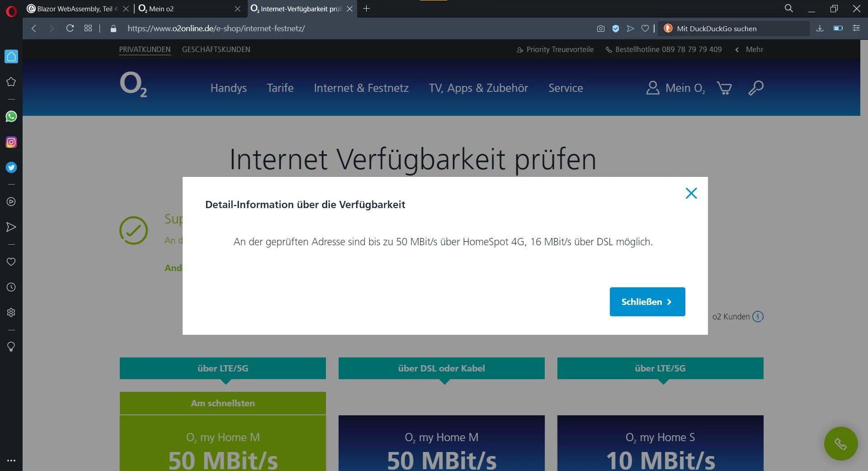Open the lightbulb tips sidebar icon
The width and height of the screenshot is (868, 471).
(x=11, y=347)
